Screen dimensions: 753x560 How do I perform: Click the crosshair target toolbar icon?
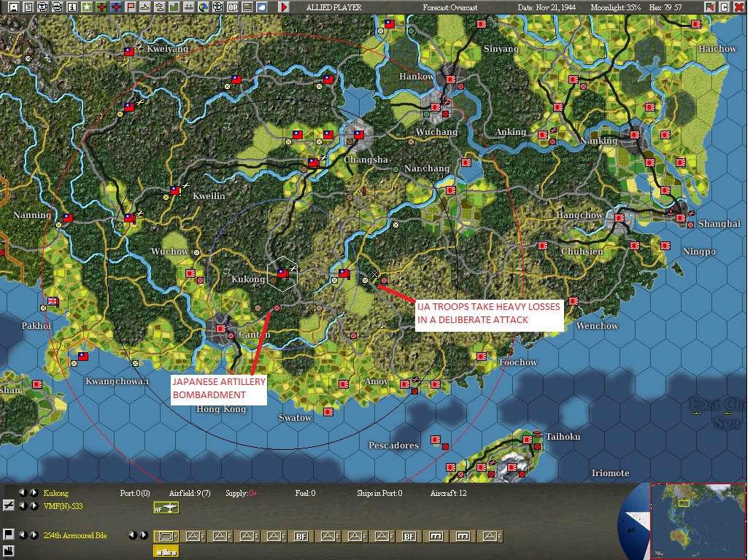(x=218, y=7)
